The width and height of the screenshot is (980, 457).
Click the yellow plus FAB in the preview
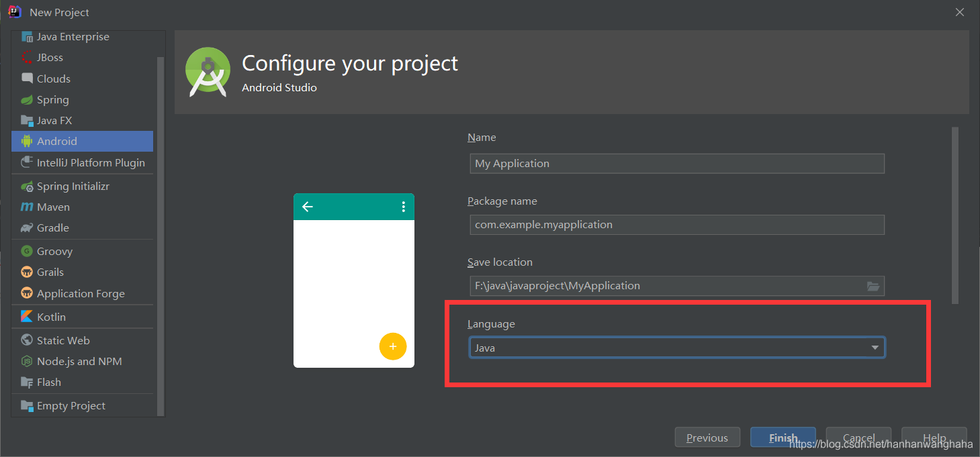click(x=393, y=346)
